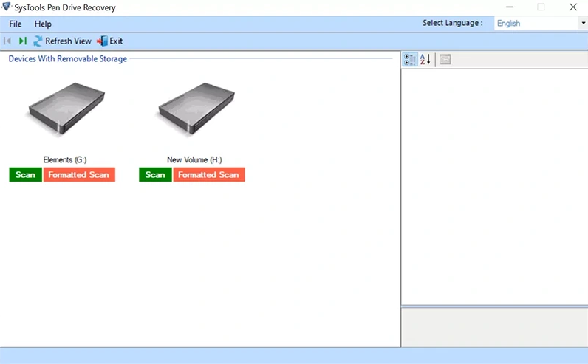Click the language dropdown arrow
Screen dimensions: 588x364
[x=583, y=23]
